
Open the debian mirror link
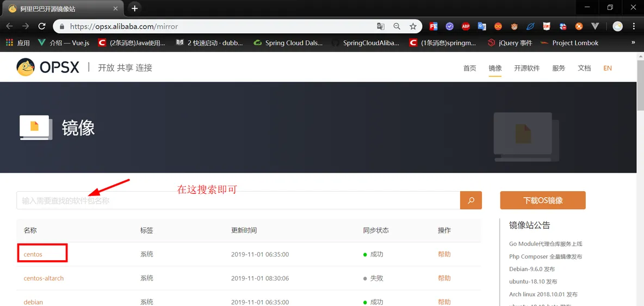(33, 302)
